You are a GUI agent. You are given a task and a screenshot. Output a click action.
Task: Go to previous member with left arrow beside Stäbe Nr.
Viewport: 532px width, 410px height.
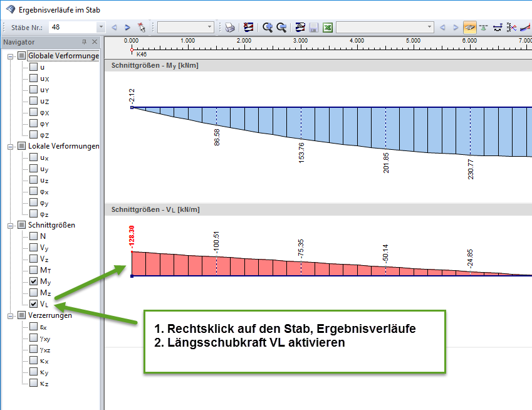tap(114, 28)
